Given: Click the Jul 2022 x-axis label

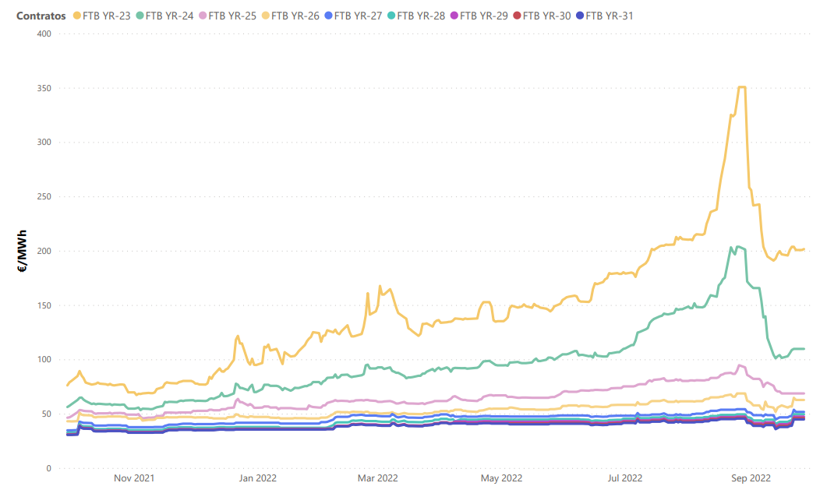Looking at the screenshot, I should click(624, 478).
